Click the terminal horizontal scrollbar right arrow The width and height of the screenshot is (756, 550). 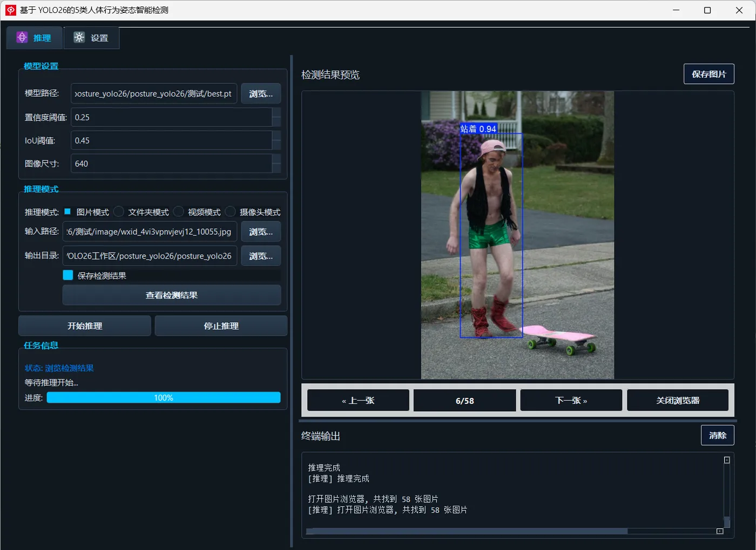pyautogui.click(x=720, y=531)
